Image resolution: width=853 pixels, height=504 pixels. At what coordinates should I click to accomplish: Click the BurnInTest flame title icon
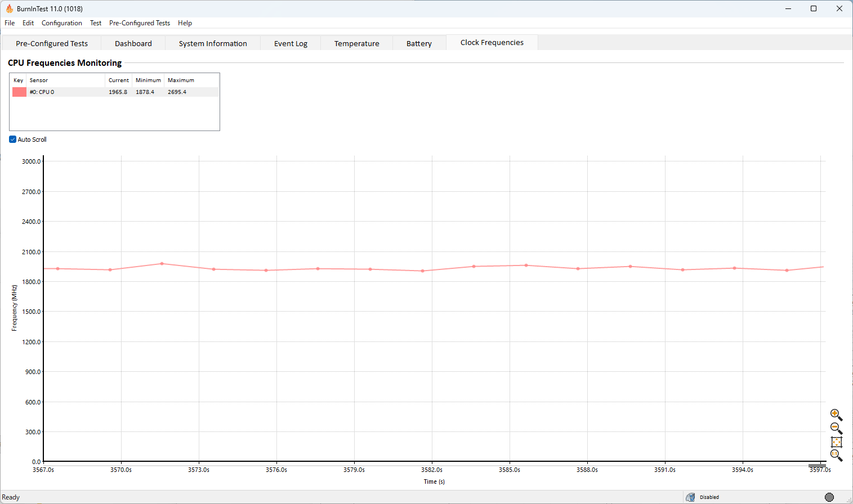9,8
